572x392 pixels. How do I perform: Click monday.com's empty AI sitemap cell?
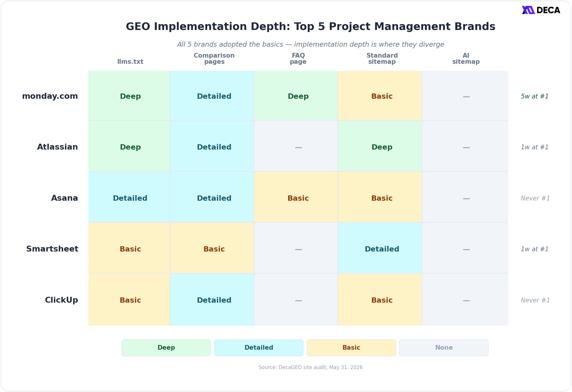tap(465, 96)
